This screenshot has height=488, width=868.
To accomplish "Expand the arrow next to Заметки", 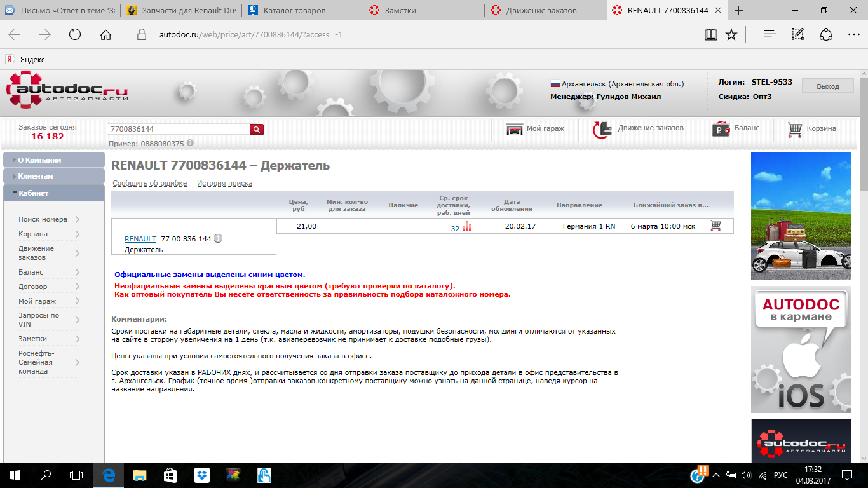I will point(77,339).
